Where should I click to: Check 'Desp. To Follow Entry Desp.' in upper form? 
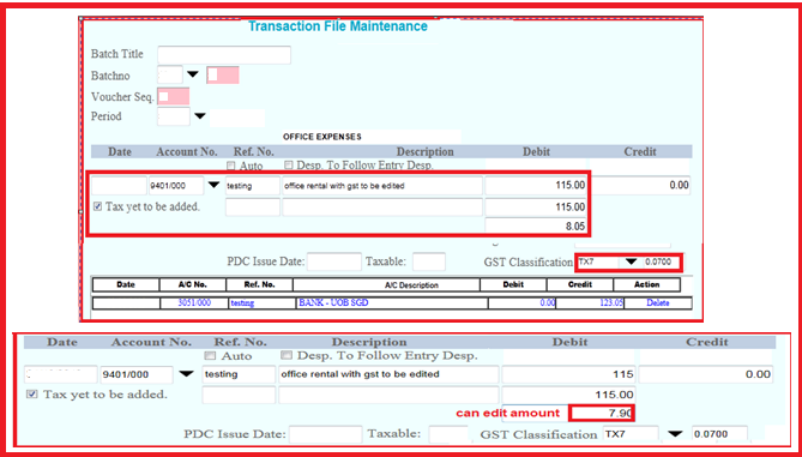pyautogui.click(x=289, y=165)
